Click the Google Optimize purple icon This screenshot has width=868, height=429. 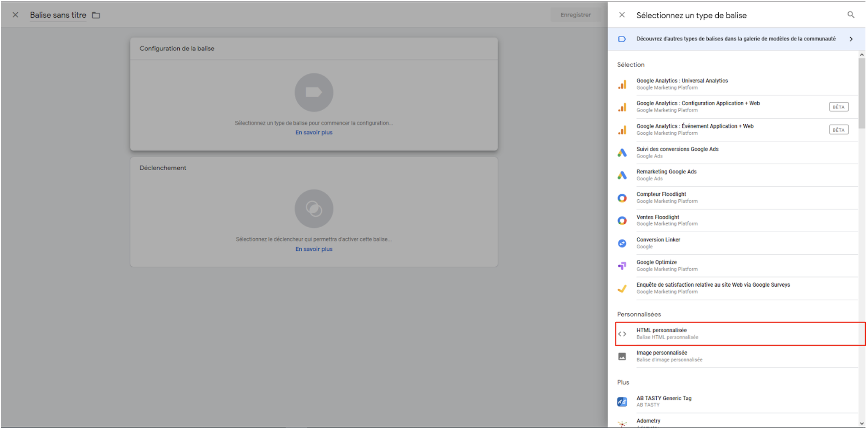click(x=622, y=266)
